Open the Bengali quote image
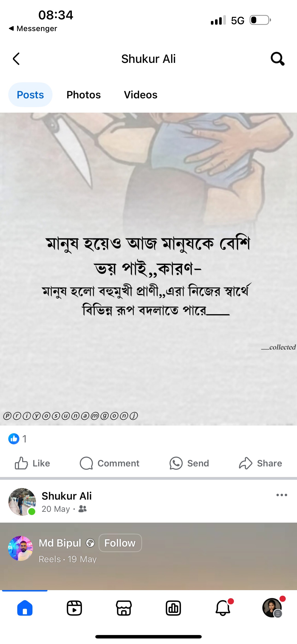The image size is (297, 644). [x=148, y=269]
